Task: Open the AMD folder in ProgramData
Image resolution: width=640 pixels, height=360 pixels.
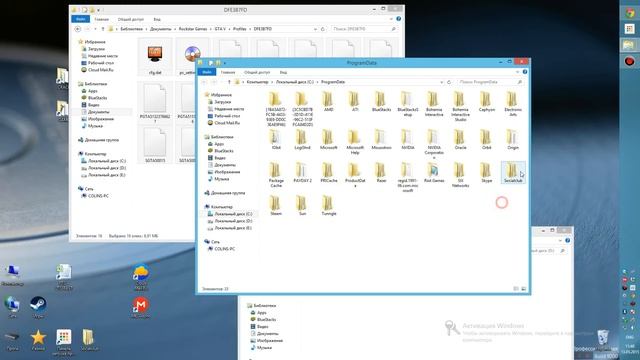Action: pos(329,102)
